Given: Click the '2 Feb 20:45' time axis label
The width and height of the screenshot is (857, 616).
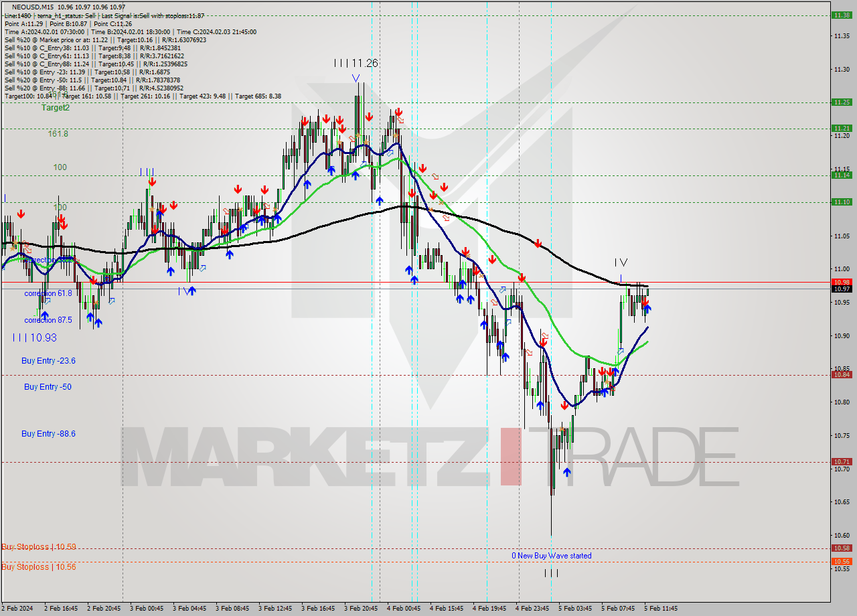Looking at the screenshot, I should click(x=104, y=609).
